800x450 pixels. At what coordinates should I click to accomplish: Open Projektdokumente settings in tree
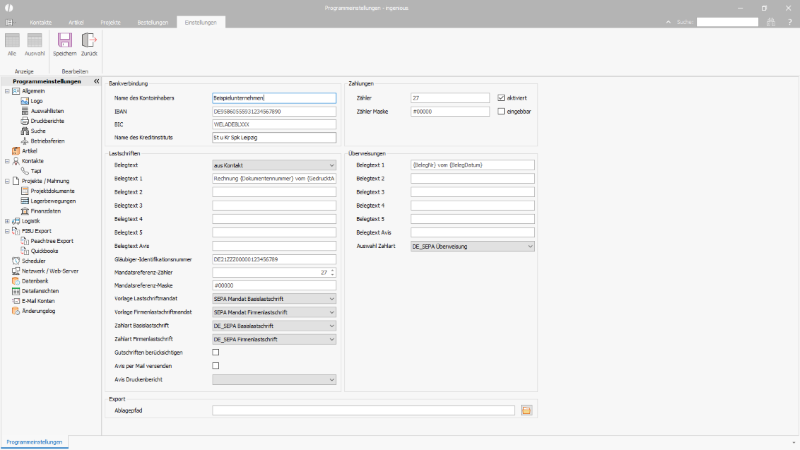pyautogui.click(x=52, y=191)
